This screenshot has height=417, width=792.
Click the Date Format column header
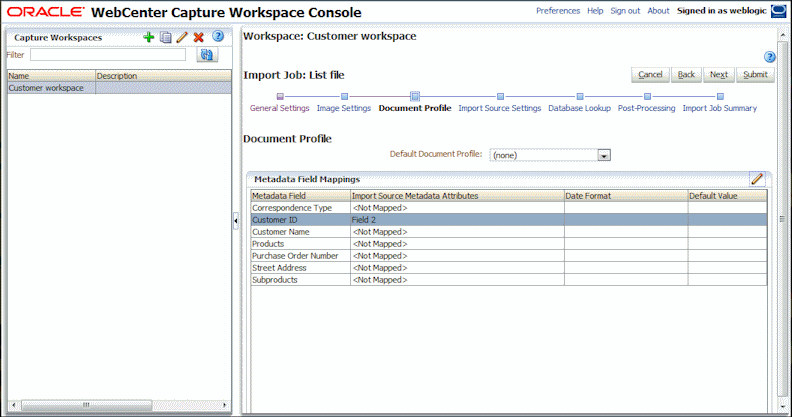(626, 196)
